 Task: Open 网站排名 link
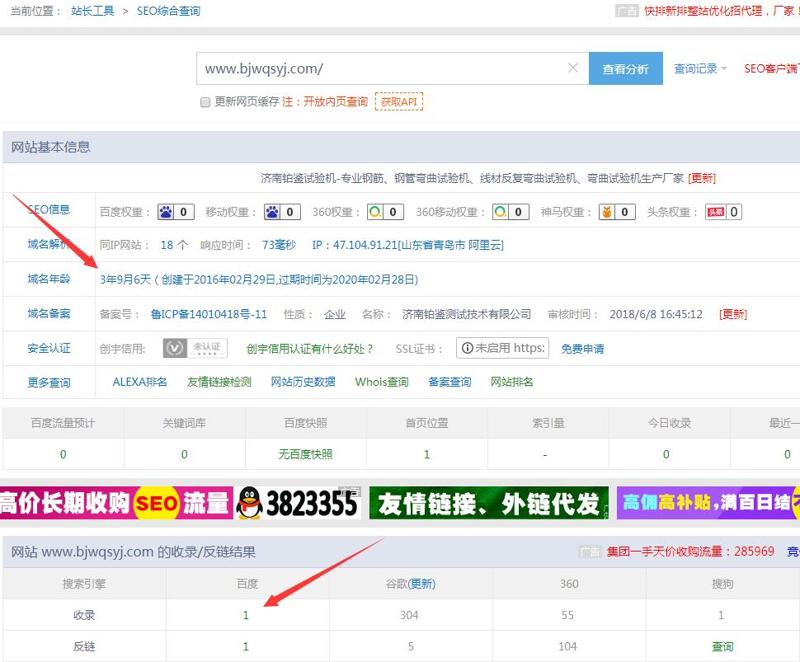512,382
